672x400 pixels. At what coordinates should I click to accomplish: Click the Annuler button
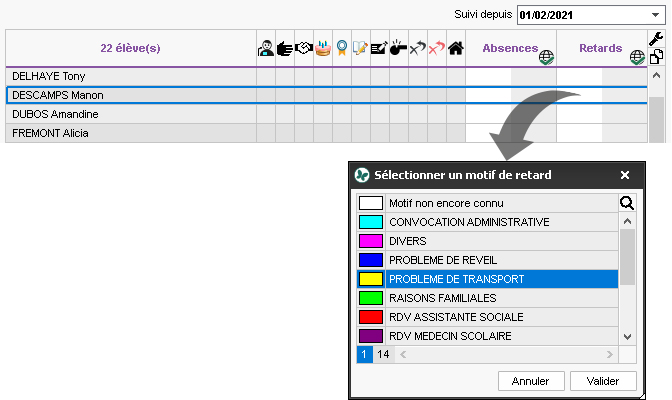pyautogui.click(x=531, y=381)
